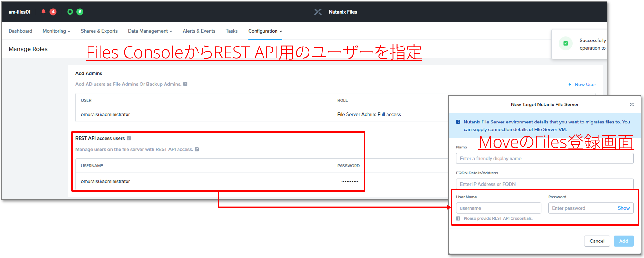Open the Tasks tab

click(232, 31)
